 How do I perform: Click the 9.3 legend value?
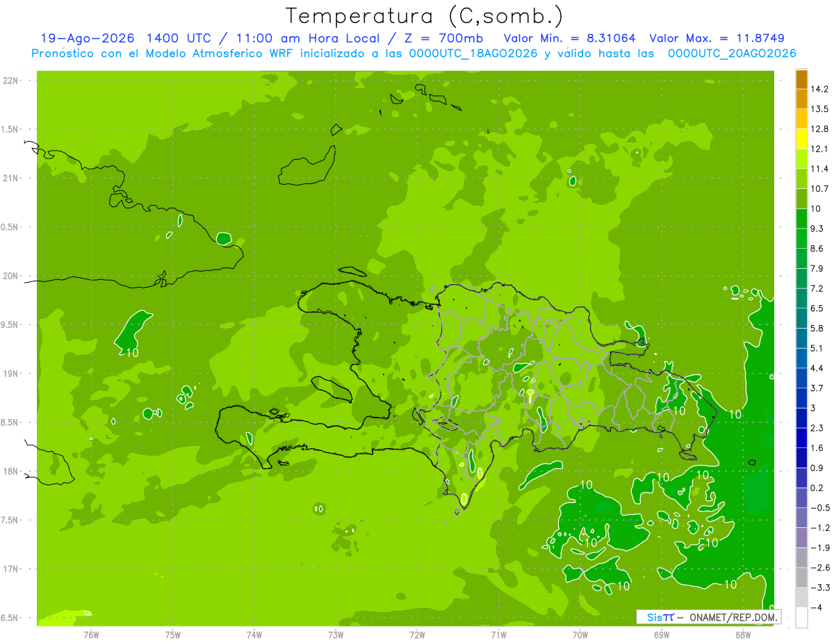pyautogui.click(x=817, y=229)
